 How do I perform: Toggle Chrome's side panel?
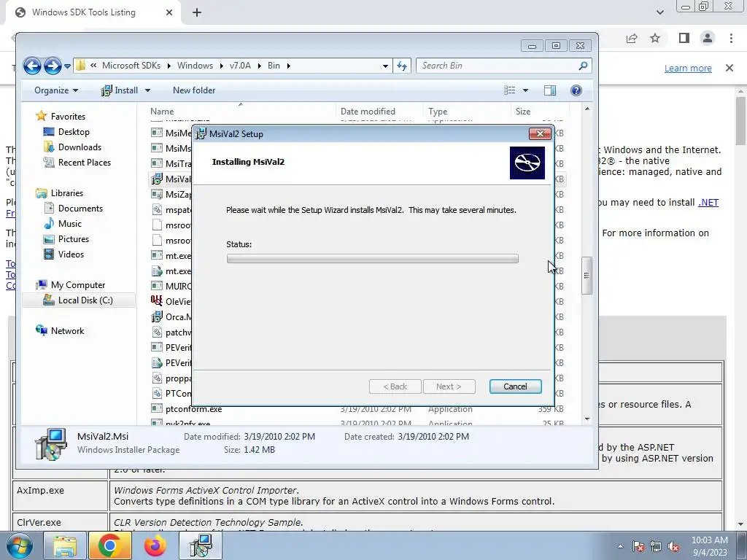tap(684, 38)
